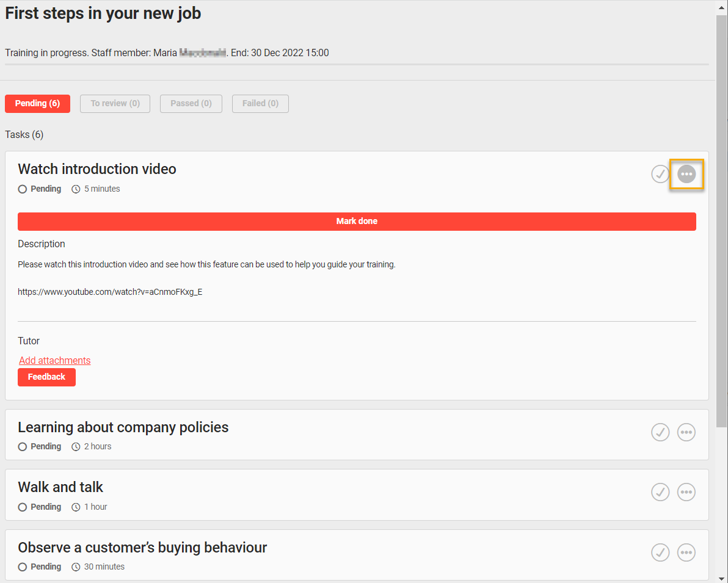Toggle the Pending circle on Observe a customer's buying behaviour
728x583 pixels.
[x=22, y=567]
